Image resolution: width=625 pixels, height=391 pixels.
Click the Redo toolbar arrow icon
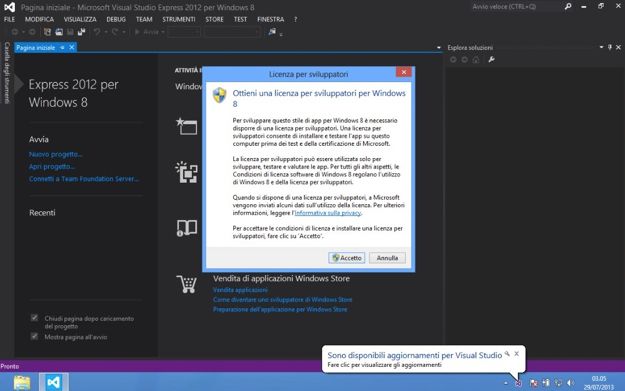coord(115,32)
